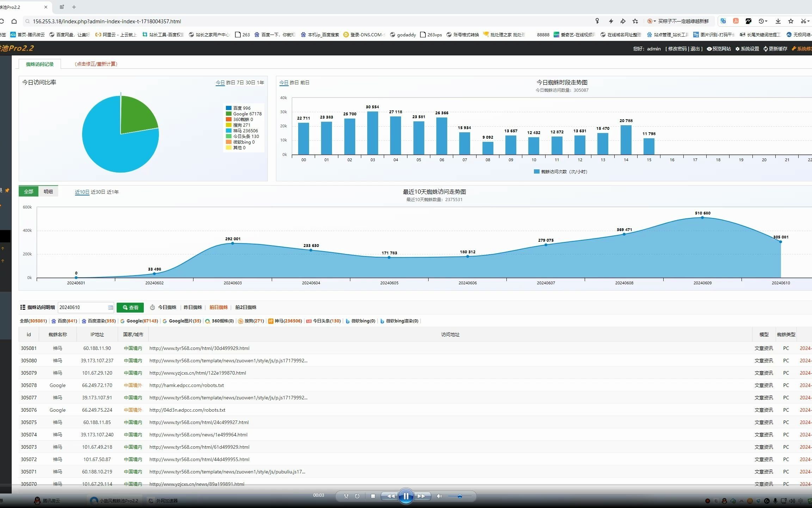Click the 修改密码 link
The width and height of the screenshot is (812, 508).
click(x=677, y=49)
